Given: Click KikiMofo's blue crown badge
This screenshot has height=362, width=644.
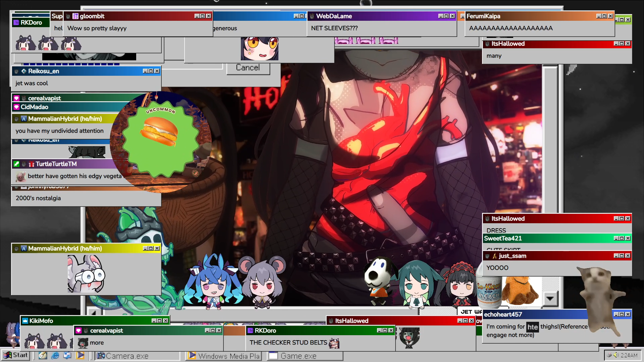Looking at the screenshot, I should coord(25,321).
